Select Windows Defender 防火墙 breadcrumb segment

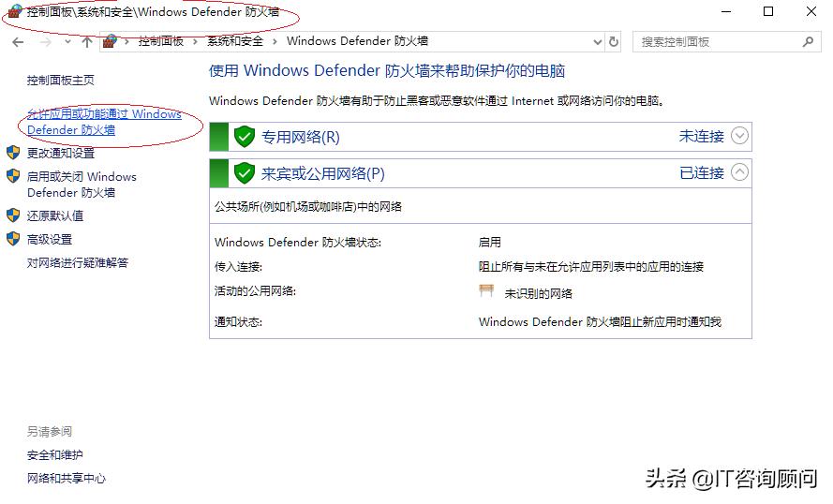tap(357, 41)
